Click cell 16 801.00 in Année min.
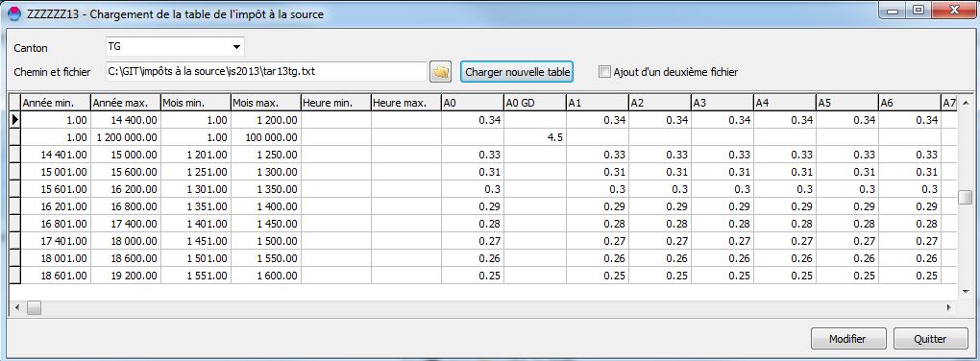980x361 pixels. pyautogui.click(x=56, y=224)
